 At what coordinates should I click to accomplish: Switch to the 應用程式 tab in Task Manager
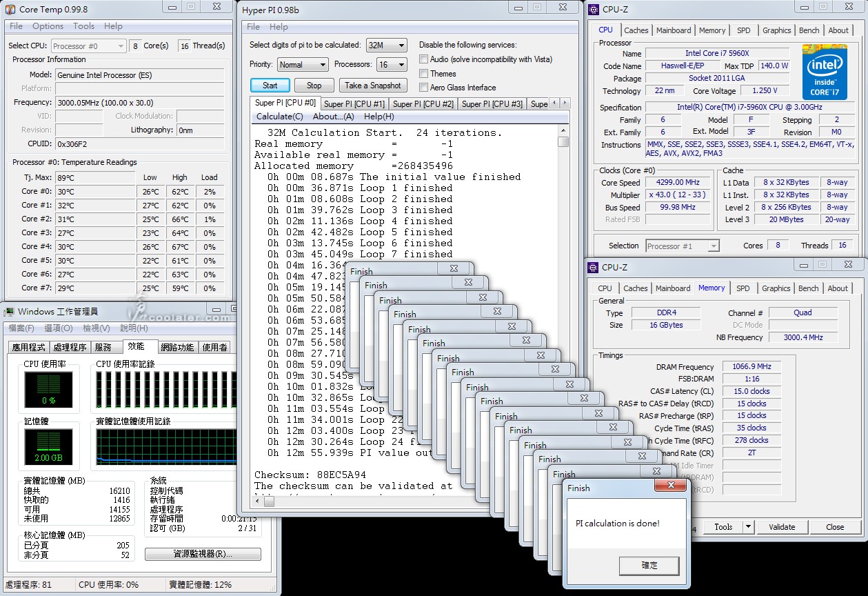(x=28, y=348)
